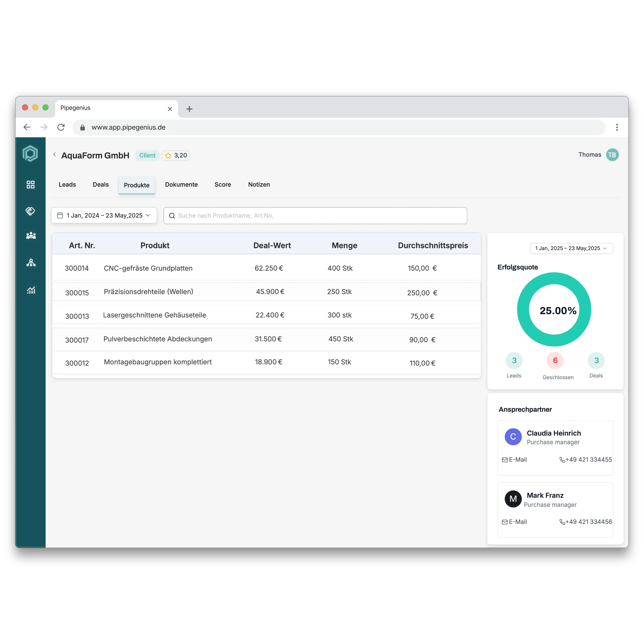
Task: Open the analytics chart icon in sidebar
Action: coord(31,290)
